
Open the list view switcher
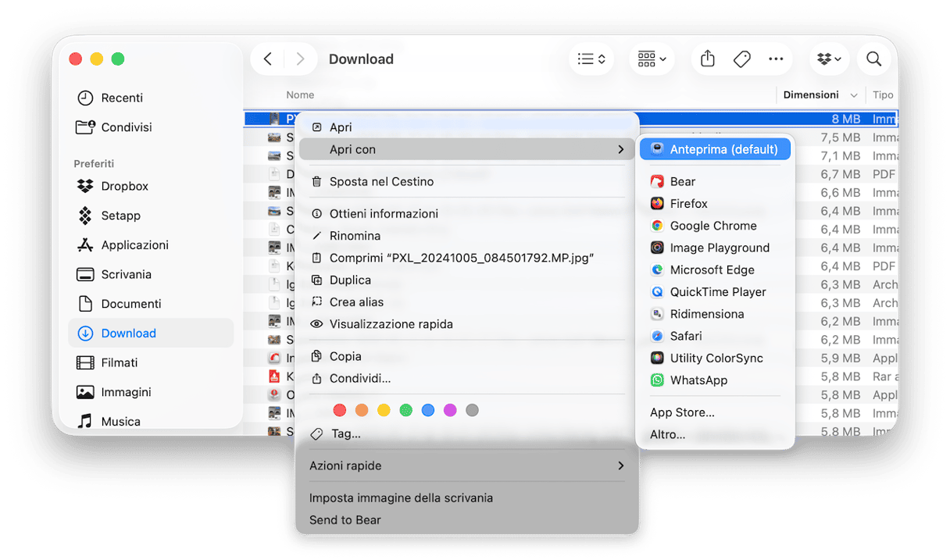pos(591,59)
